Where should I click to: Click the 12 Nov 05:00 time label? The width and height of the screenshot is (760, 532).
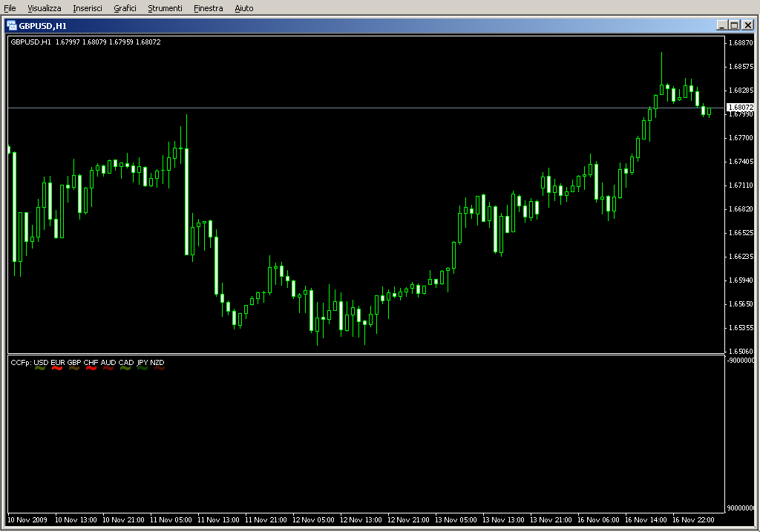[313, 520]
